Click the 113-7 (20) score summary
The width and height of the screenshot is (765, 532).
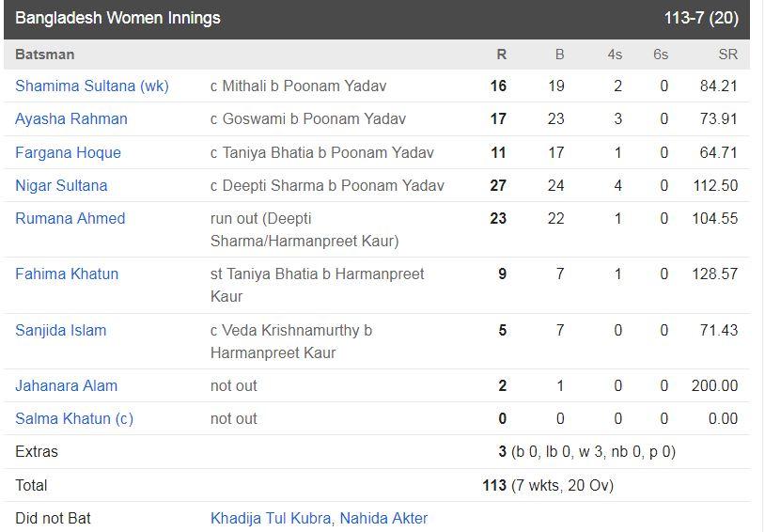701,18
